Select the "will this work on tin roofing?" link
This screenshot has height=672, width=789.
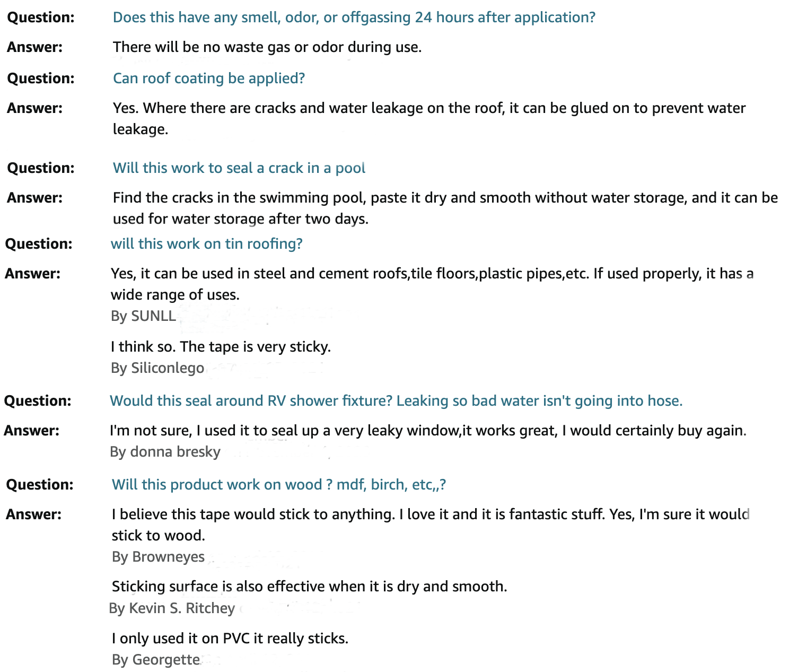(x=206, y=244)
